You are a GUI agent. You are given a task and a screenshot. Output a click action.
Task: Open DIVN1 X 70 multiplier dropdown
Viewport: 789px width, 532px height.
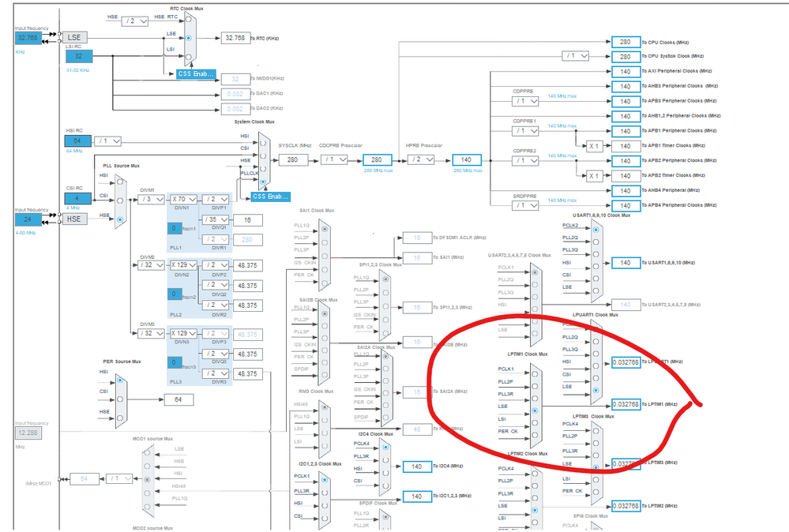pyautogui.click(x=184, y=200)
